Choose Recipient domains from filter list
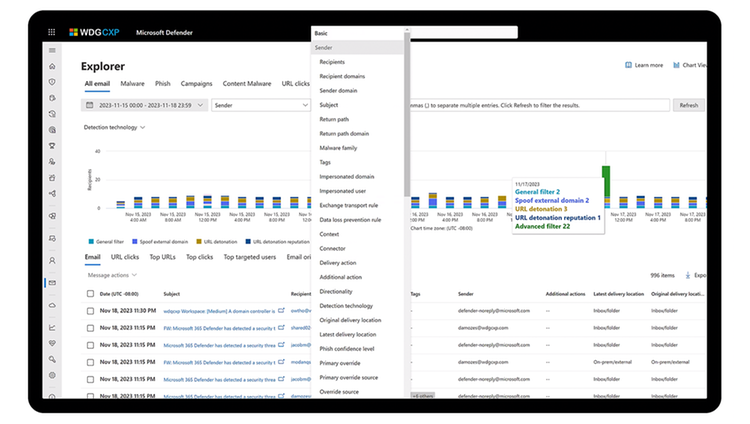The image size is (750, 424). tap(342, 76)
